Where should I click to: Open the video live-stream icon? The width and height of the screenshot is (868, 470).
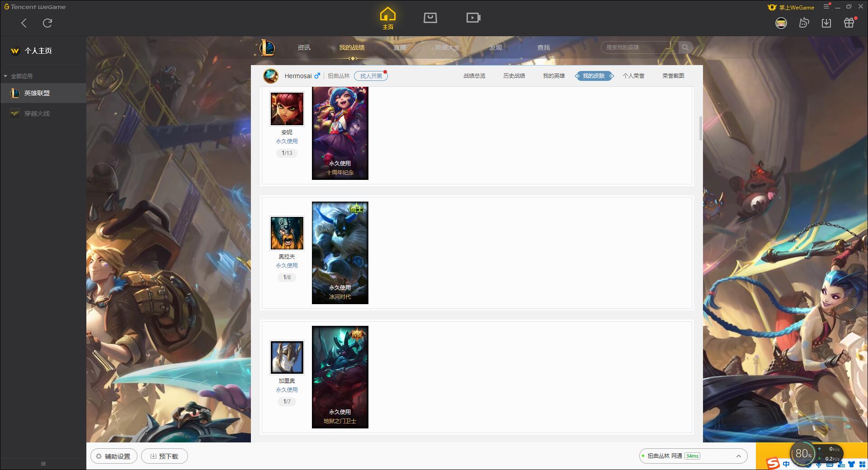point(473,18)
